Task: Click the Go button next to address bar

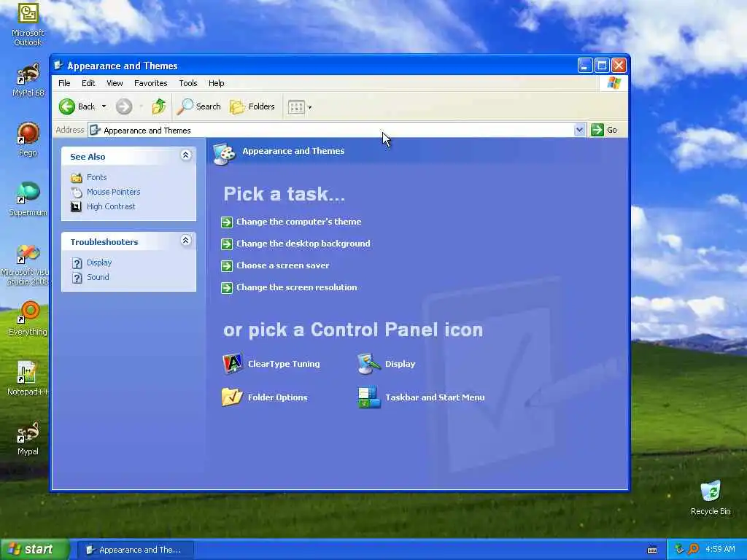Action: tap(604, 130)
